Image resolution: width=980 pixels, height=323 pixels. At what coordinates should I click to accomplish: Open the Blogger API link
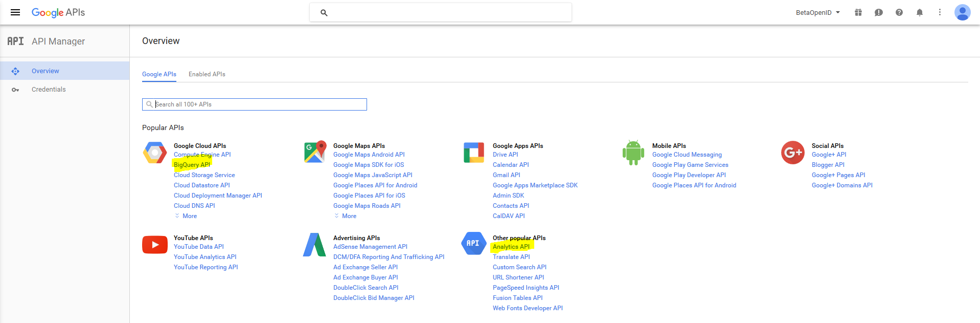point(828,165)
